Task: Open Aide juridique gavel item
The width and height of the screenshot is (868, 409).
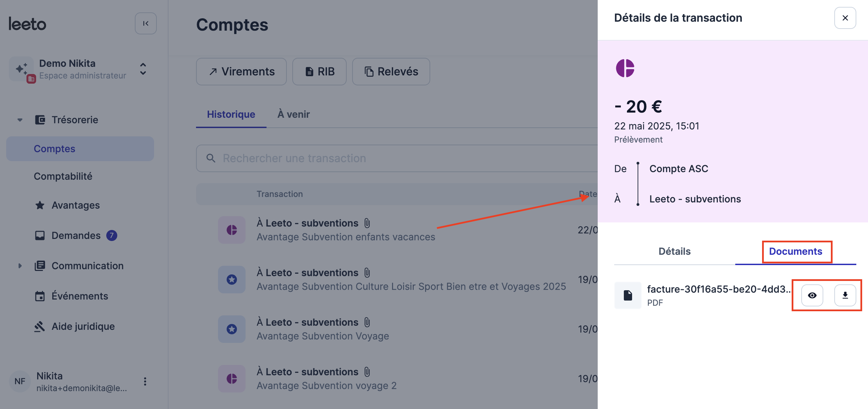Action: point(83,326)
